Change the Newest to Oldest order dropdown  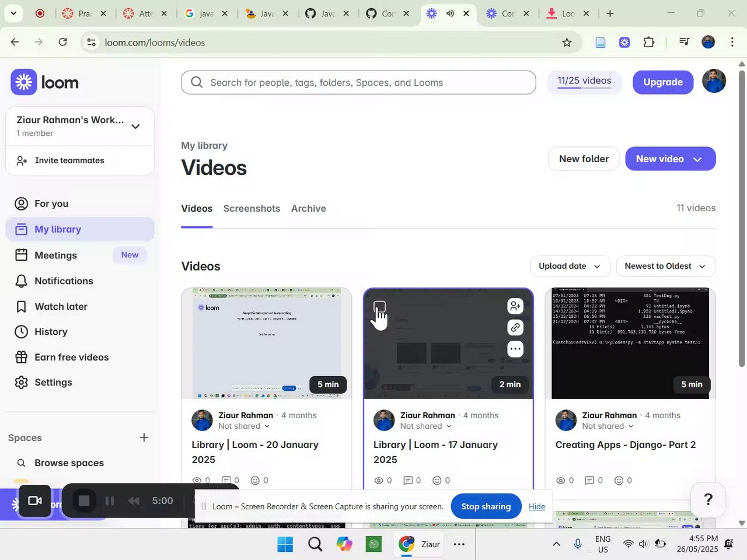tap(666, 266)
